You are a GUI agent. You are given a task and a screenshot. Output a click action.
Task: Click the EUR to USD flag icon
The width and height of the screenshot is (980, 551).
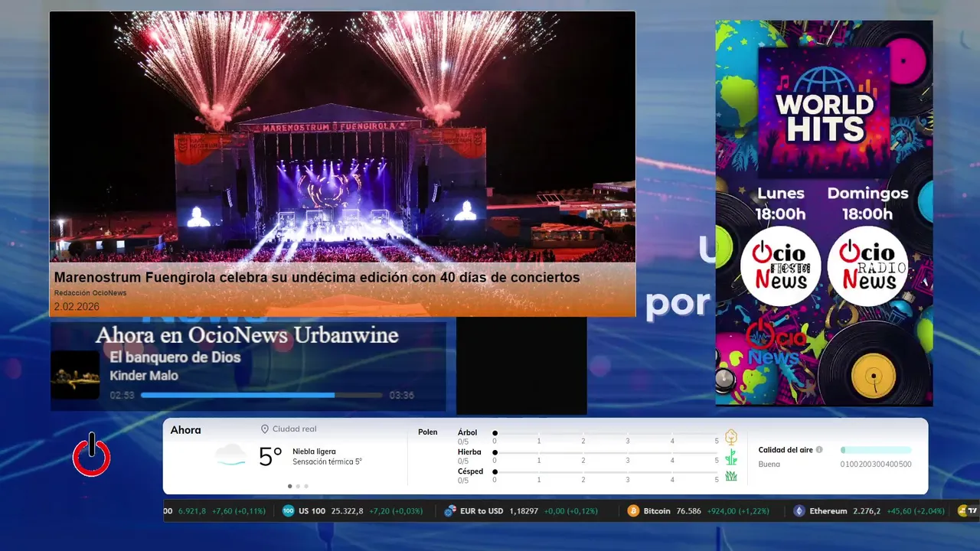pyautogui.click(x=450, y=511)
